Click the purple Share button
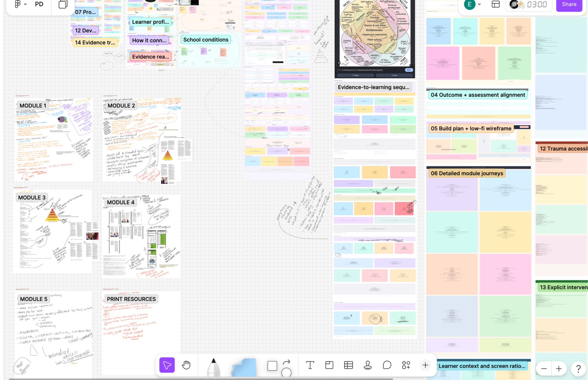 click(x=569, y=4)
